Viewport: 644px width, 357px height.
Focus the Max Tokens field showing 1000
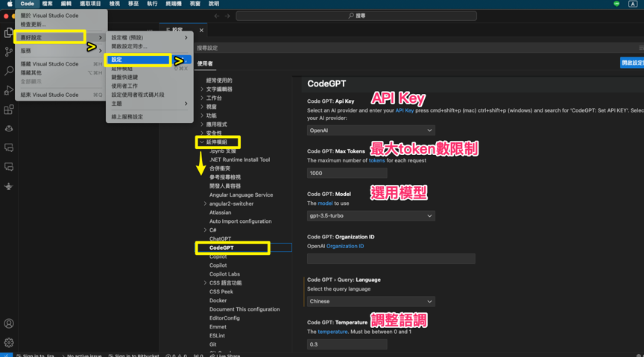coord(347,173)
